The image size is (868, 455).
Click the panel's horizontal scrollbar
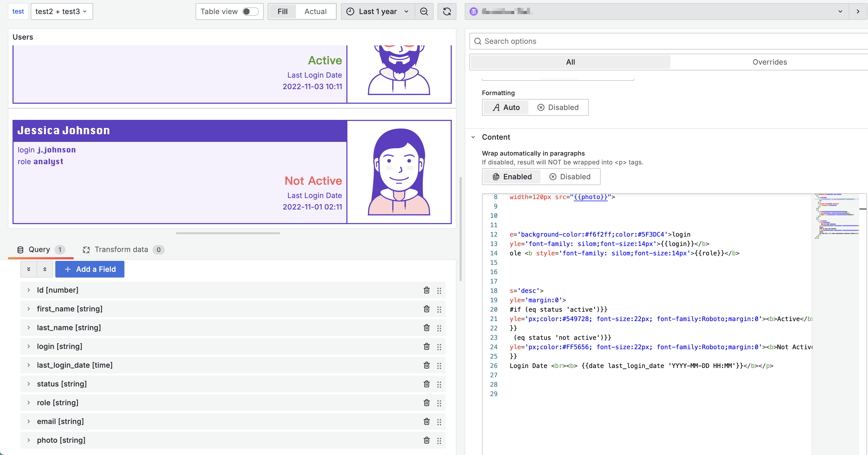tap(228, 233)
